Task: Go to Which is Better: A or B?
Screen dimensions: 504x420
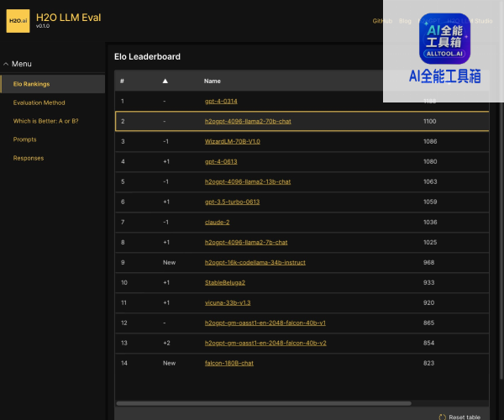Action: (x=45, y=121)
